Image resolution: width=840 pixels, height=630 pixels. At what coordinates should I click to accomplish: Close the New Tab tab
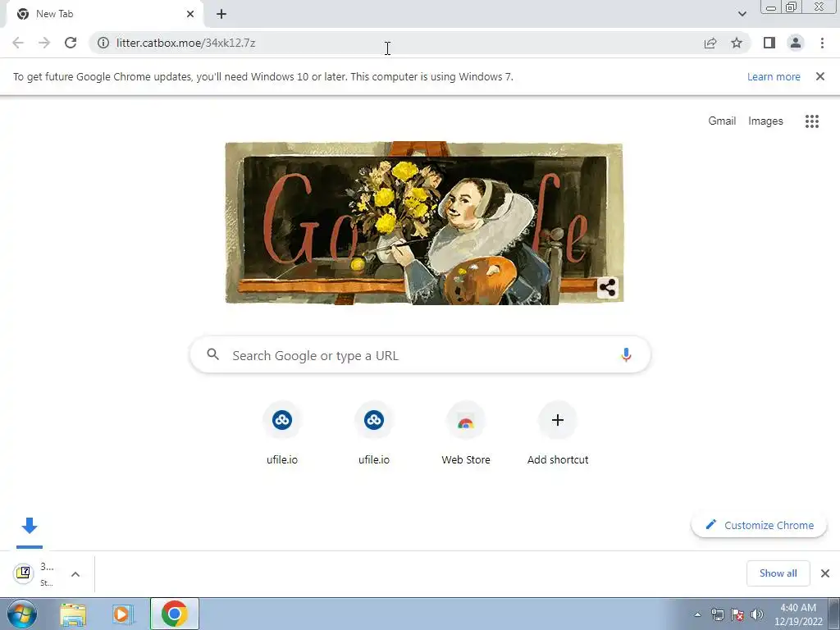[190, 14]
